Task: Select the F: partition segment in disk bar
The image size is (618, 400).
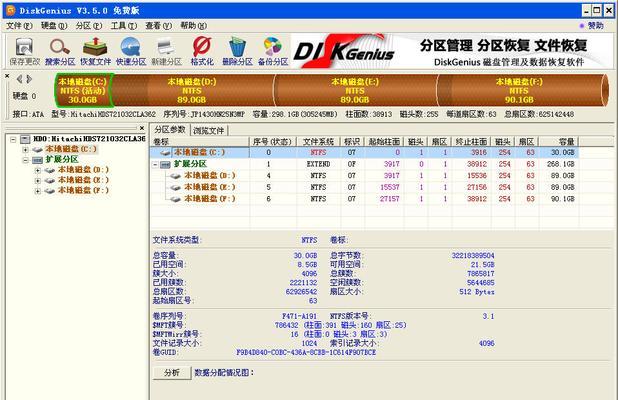Action: point(520,90)
